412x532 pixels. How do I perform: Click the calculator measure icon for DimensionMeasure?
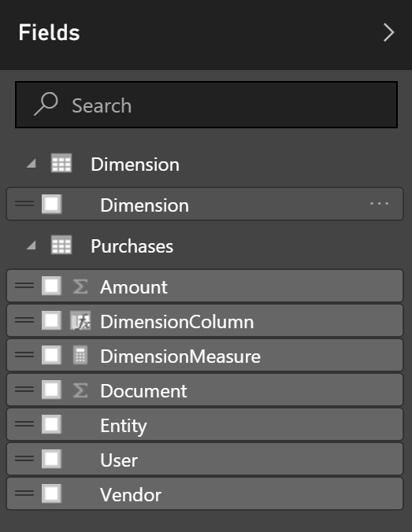click(80, 355)
